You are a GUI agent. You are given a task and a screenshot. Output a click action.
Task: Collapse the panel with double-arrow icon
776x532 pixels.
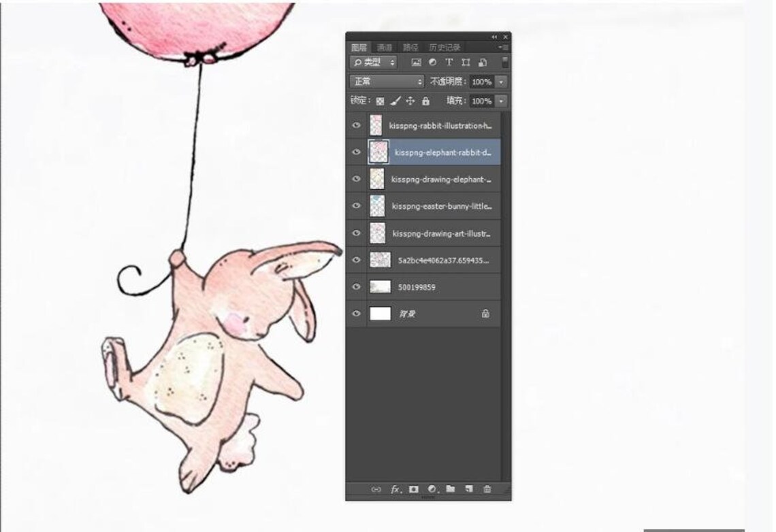coord(494,37)
